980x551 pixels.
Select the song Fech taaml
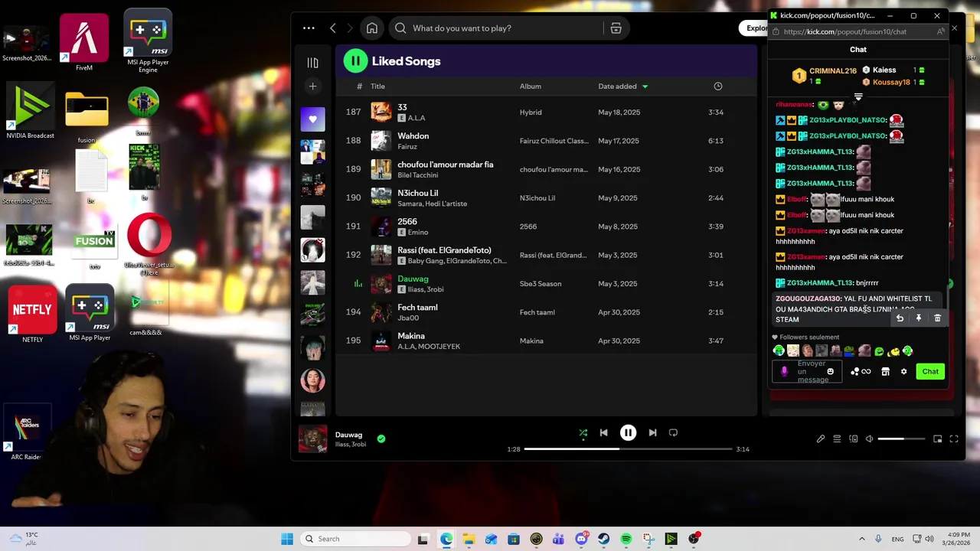(x=547, y=312)
